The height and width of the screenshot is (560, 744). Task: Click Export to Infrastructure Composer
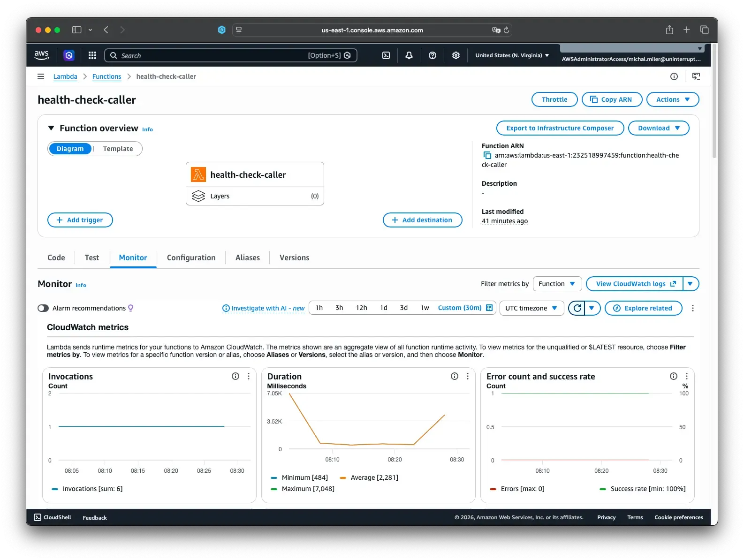click(560, 128)
